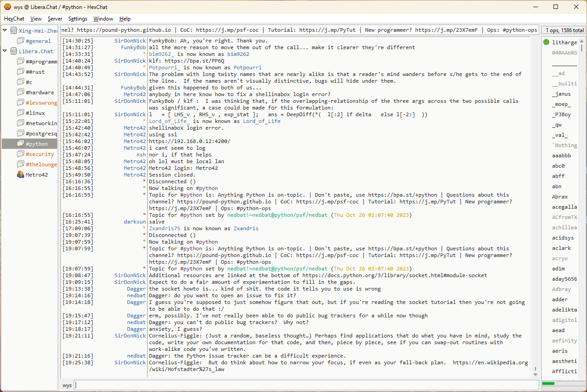Click the #postgresql channel icon
587x392 pixels.
pyautogui.click(x=20, y=134)
